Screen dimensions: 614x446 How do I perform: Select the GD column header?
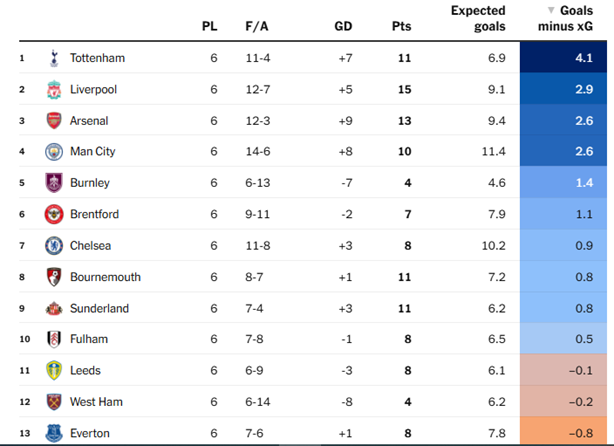coord(344,27)
